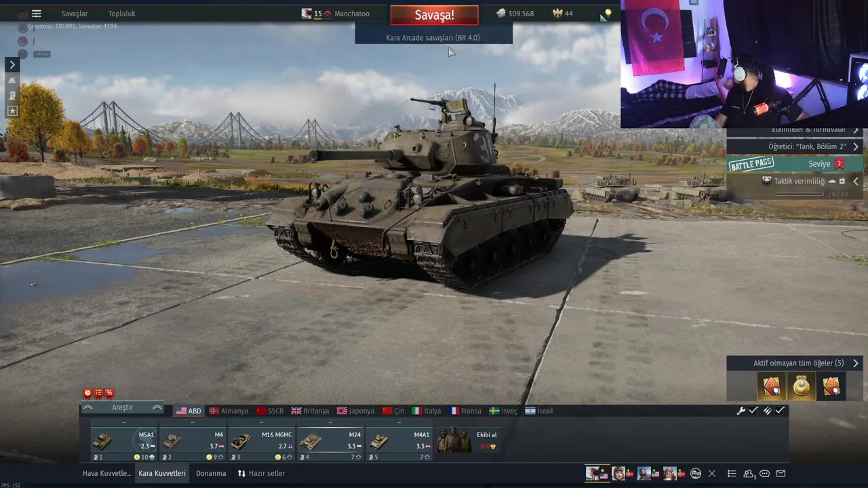868x488 pixels.
Task: Select the Fransa nation tab
Action: (466, 411)
